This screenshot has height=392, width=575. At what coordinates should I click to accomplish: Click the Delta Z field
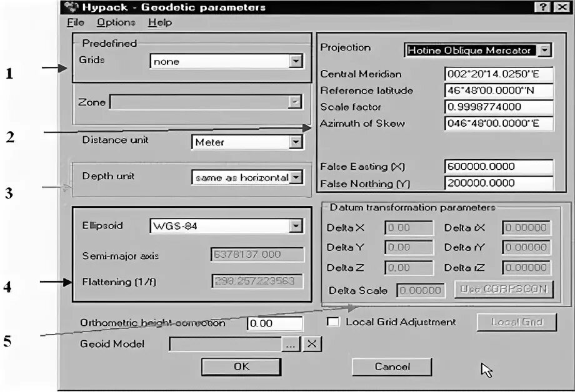pyautogui.click(x=409, y=268)
